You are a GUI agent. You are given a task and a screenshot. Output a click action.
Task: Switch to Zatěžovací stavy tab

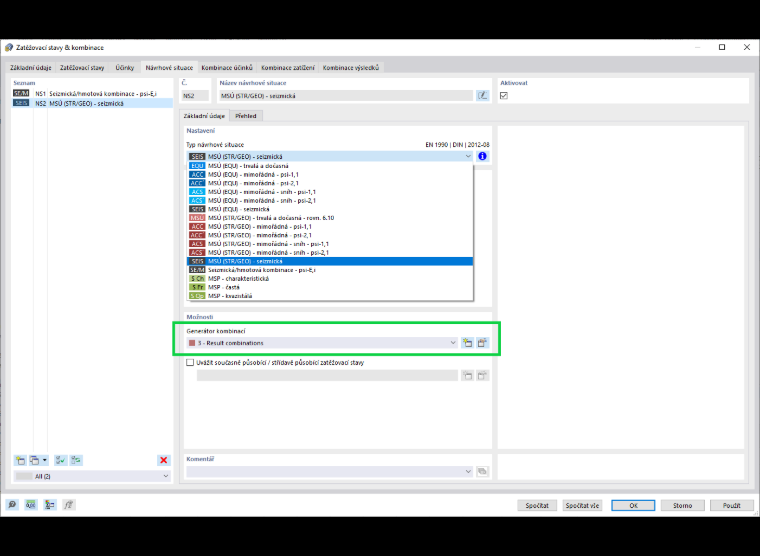point(82,67)
